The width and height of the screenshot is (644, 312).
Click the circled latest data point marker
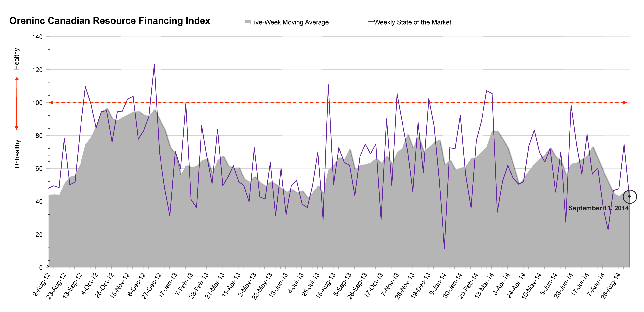630,196
